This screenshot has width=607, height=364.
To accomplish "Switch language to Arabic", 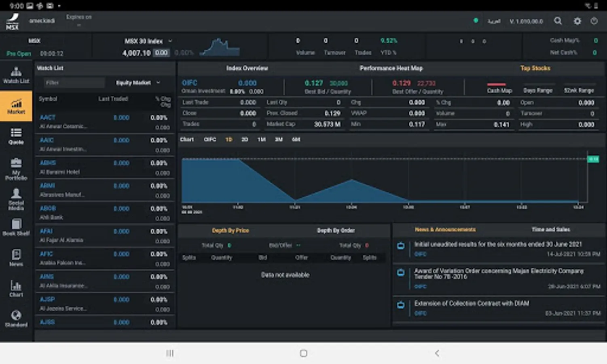I will point(494,21).
